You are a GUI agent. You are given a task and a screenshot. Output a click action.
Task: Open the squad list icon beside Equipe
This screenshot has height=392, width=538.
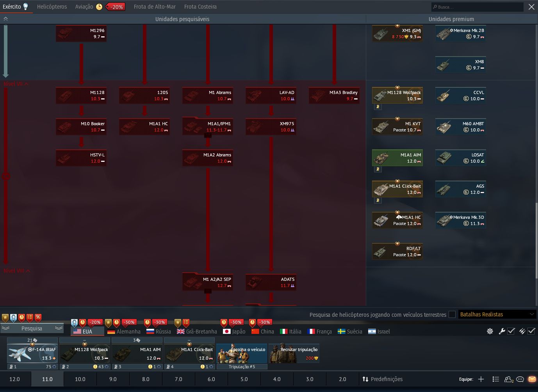pos(496,379)
